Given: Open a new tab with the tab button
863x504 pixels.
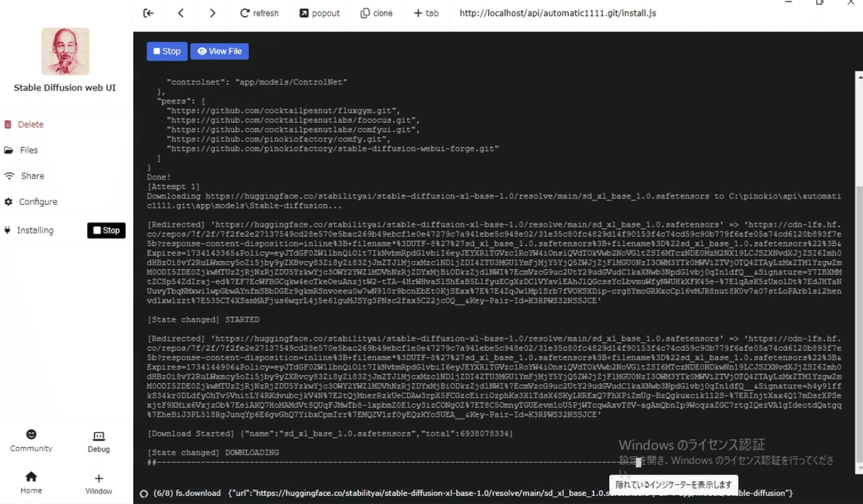Looking at the screenshot, I should (426, 13).
